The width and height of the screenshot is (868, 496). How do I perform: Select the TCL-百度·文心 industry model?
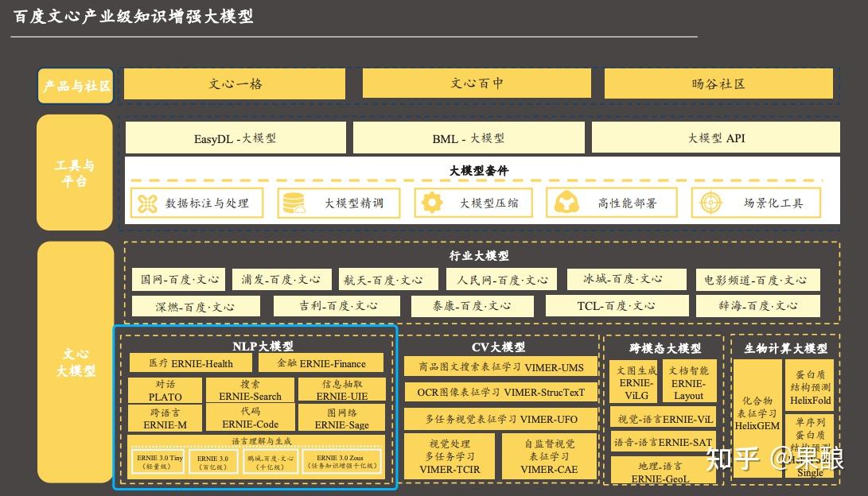pyautogui.click(x=617, y=306)
